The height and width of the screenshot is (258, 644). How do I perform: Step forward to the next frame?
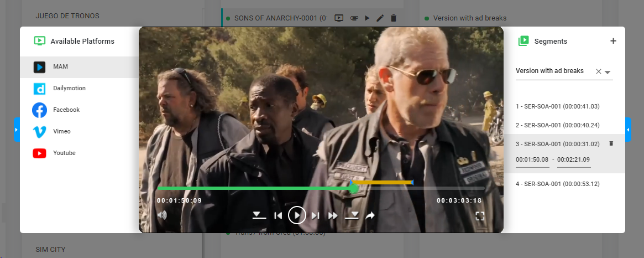click(315, 215)
